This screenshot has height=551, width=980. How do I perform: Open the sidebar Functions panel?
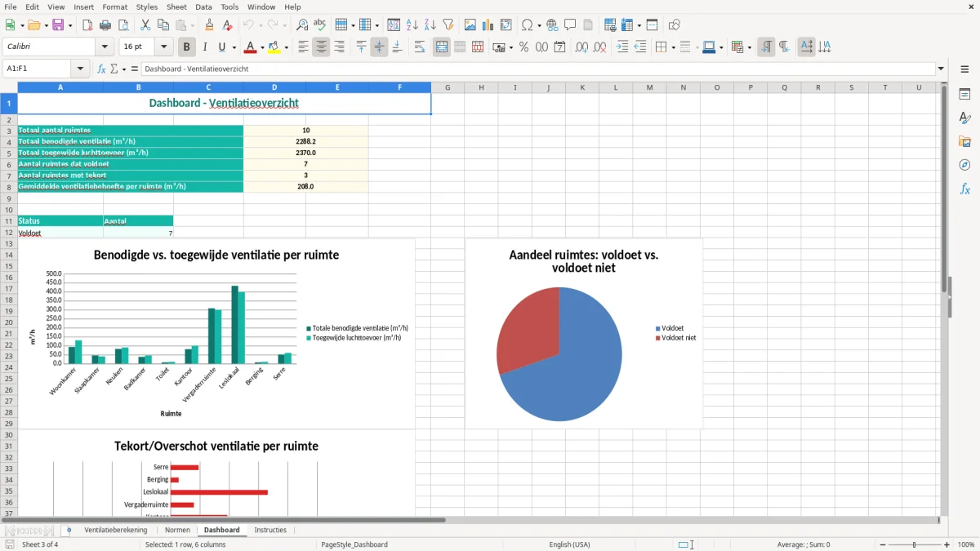click(x=964, y=189)
